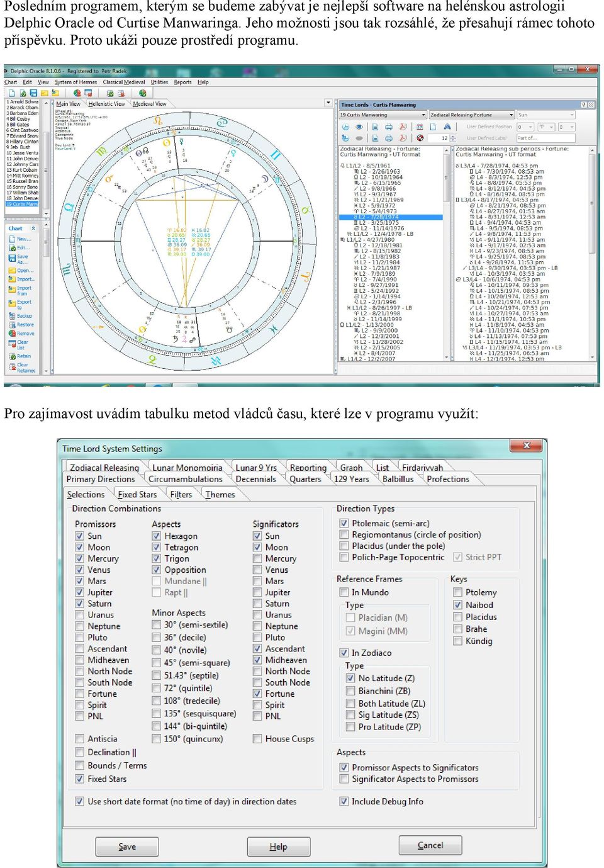Close the Time Lord System Settings dialog
The height and width of the screenshot is (868, 604).
point(527,446)
